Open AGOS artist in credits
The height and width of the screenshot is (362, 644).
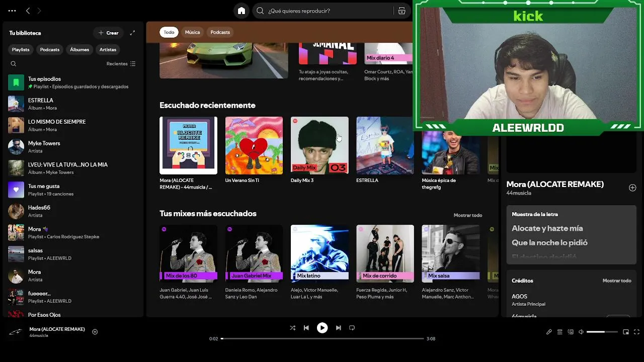[x=519, y=297]
